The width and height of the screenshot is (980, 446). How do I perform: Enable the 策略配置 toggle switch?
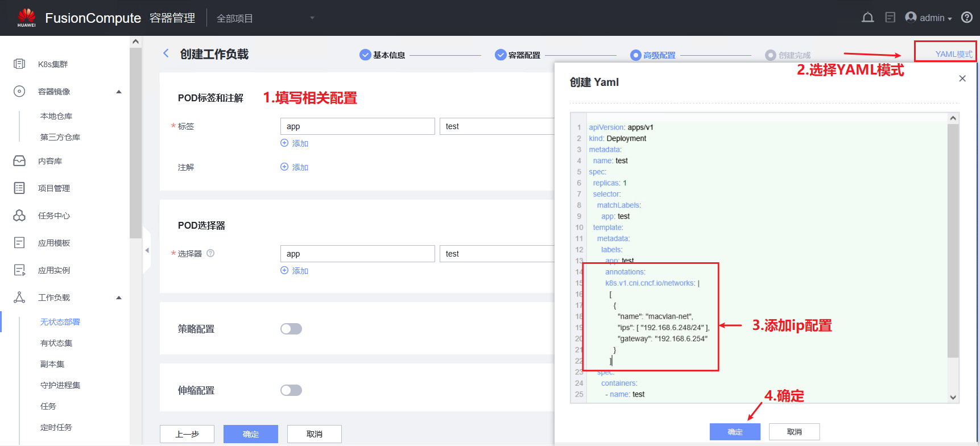click(291, 329)
